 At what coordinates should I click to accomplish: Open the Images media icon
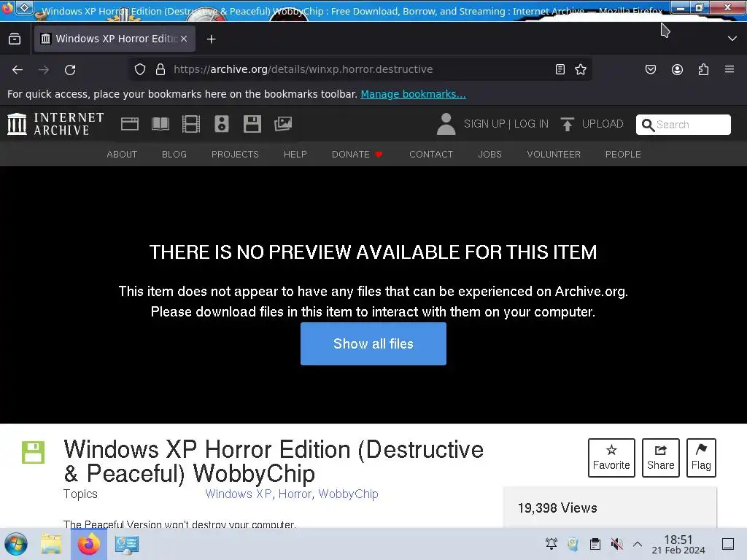[283, 124]
